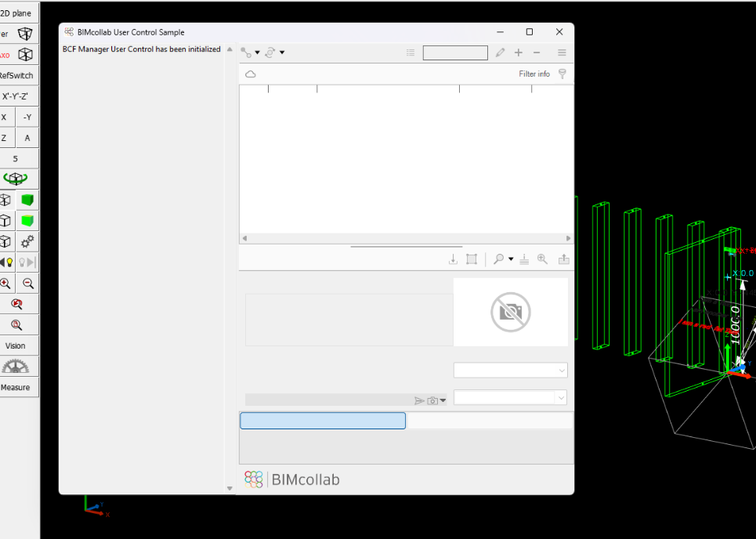Screen dimensions: 756x539
Task: Click the Measure button
Action: 16,387
